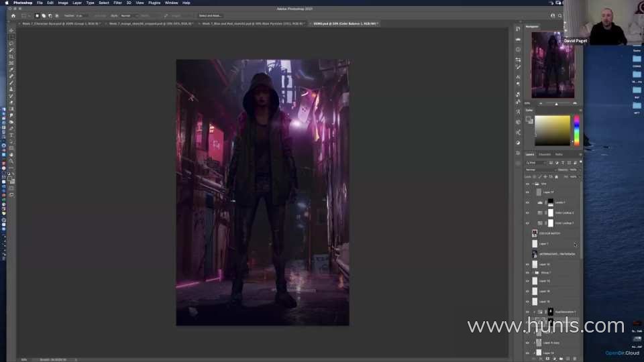
Task: Switch to the Channels tab
Action: (x=545, y=155)
